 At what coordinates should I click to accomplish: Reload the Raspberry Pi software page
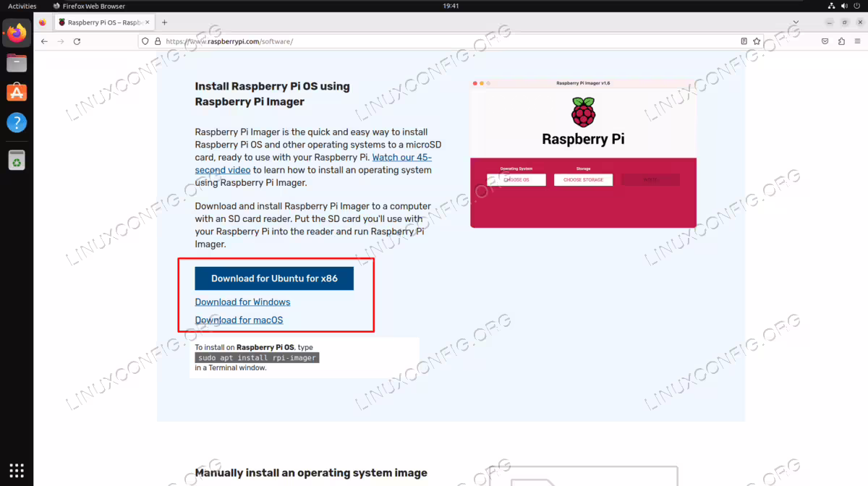(77, 41)
